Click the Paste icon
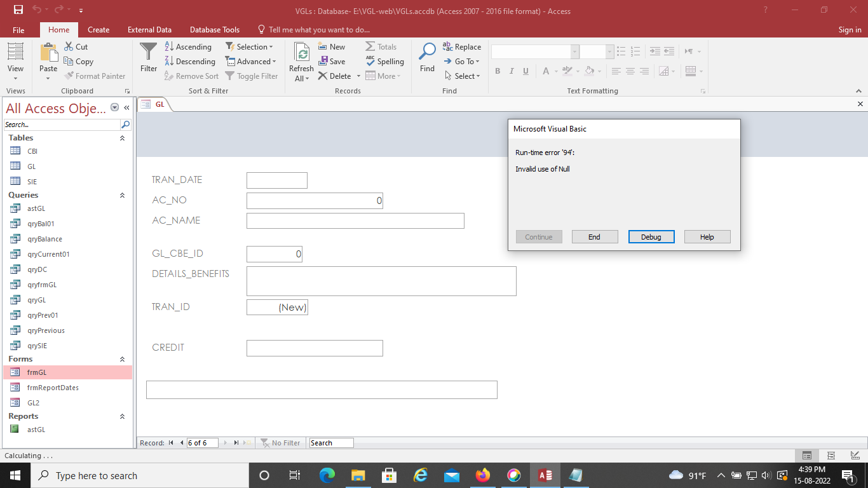868x488 pixels. (48, 52)
